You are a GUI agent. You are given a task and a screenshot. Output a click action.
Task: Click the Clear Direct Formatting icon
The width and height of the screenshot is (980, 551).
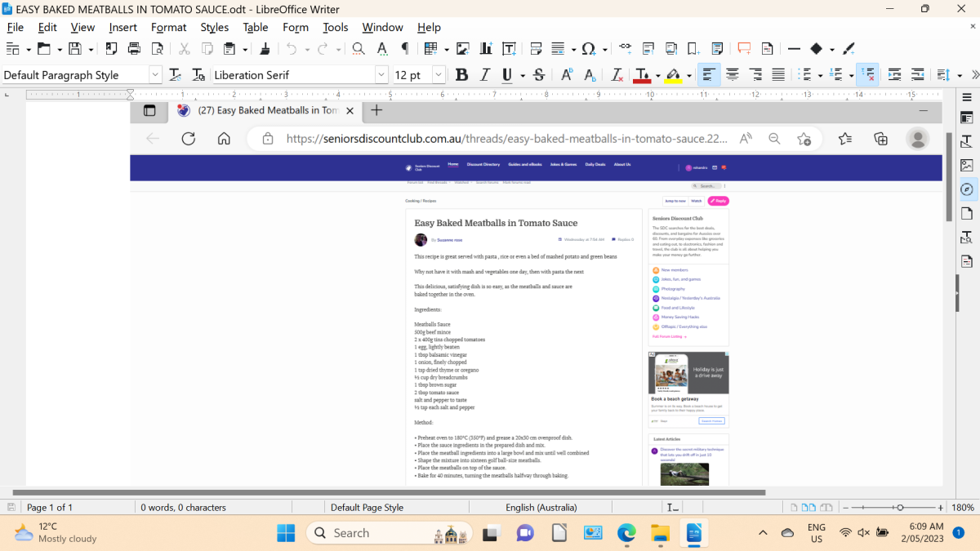click(617, 75)
